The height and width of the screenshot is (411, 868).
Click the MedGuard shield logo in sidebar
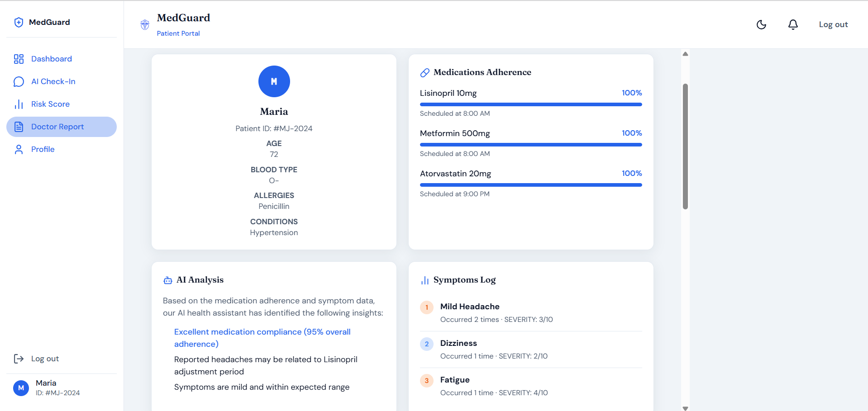coord(19,22)
